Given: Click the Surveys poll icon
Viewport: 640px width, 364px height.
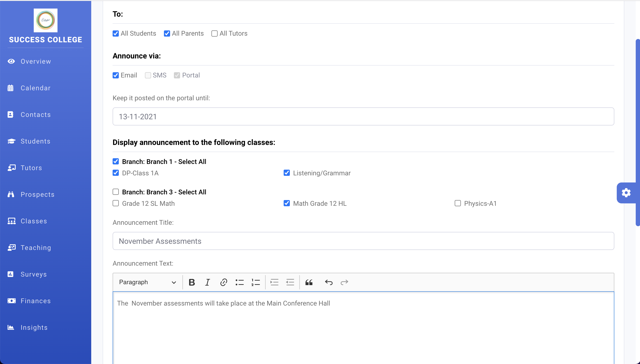Looking at the screenshot, I should point(10,274).
